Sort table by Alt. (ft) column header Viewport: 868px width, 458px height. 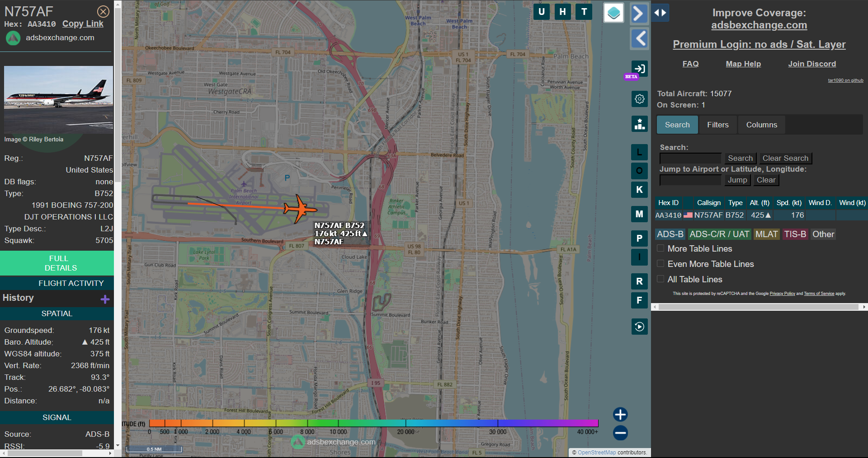tap(759, 203)
